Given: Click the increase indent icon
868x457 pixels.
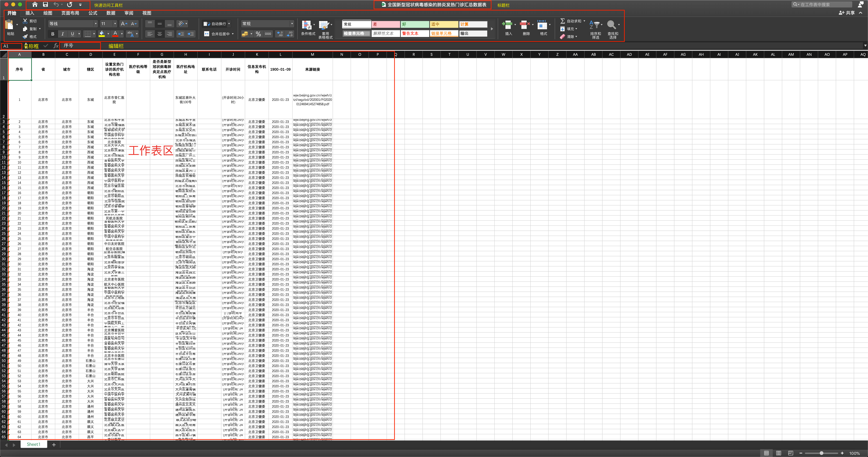Looking at the screenshot, I should click(x=191, y=34).
